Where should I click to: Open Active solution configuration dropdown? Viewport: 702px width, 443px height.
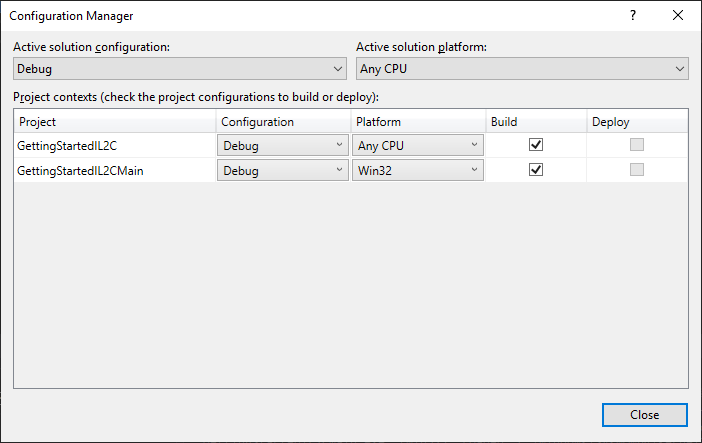(x=180, y=69)
